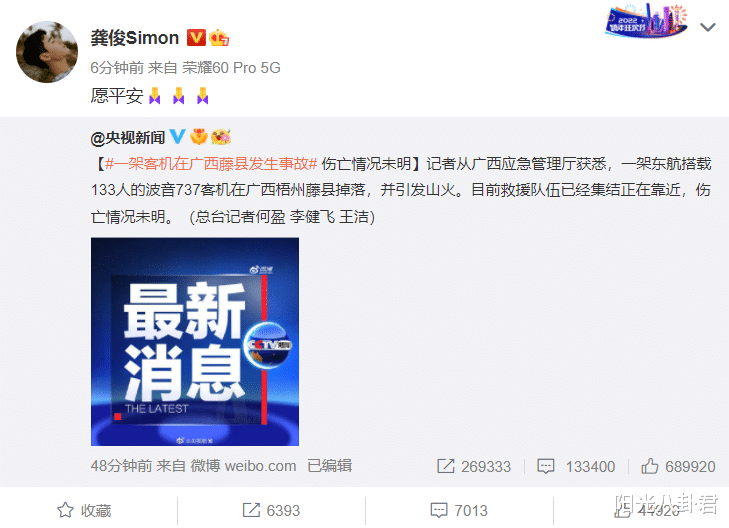The width and height of the screenshot is (729, 528).
Task: Click the orange V verification badge
Action: [196, 38]
